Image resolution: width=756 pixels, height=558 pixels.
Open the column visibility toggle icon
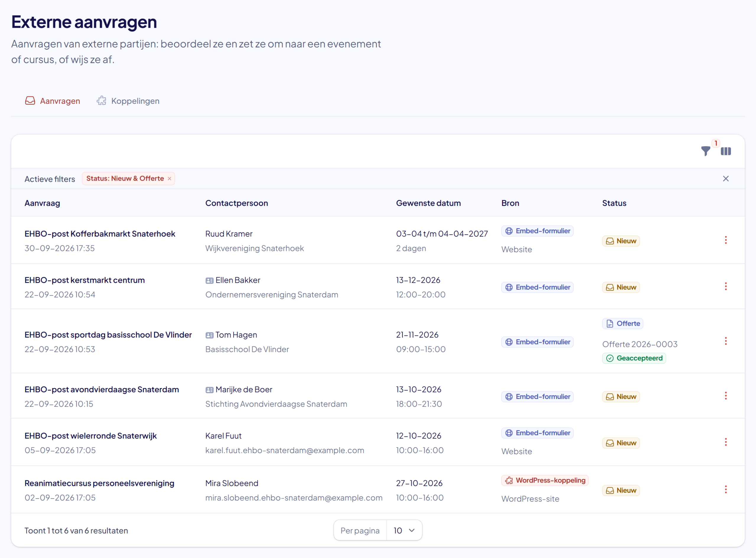point(726,151)
